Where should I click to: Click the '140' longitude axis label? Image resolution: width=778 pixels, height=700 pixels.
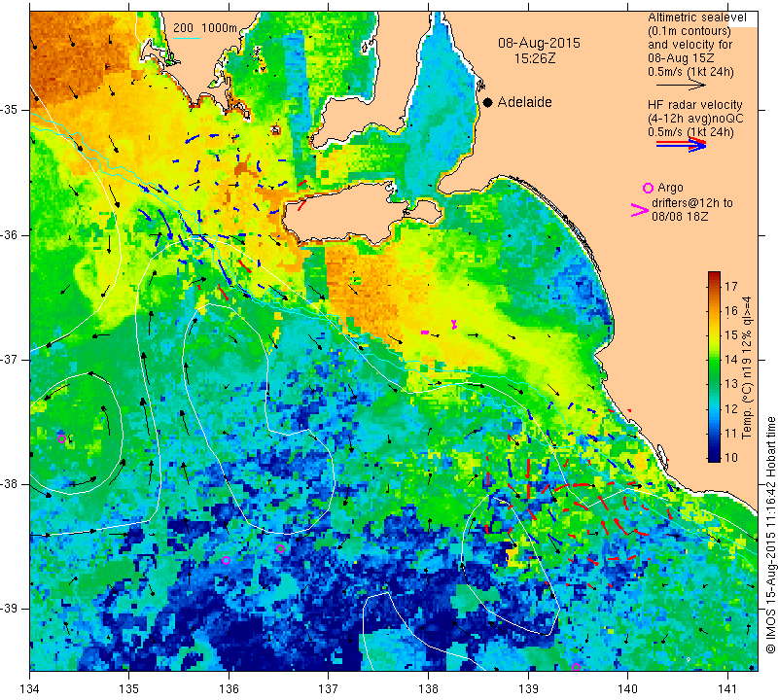click(x=627, y=688)
